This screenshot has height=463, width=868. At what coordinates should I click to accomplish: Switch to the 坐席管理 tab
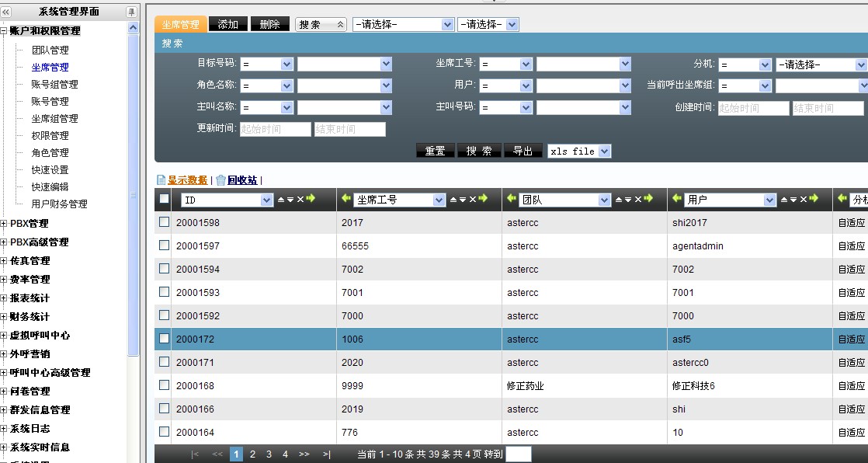pyautogui.click(x=181, y=24)
